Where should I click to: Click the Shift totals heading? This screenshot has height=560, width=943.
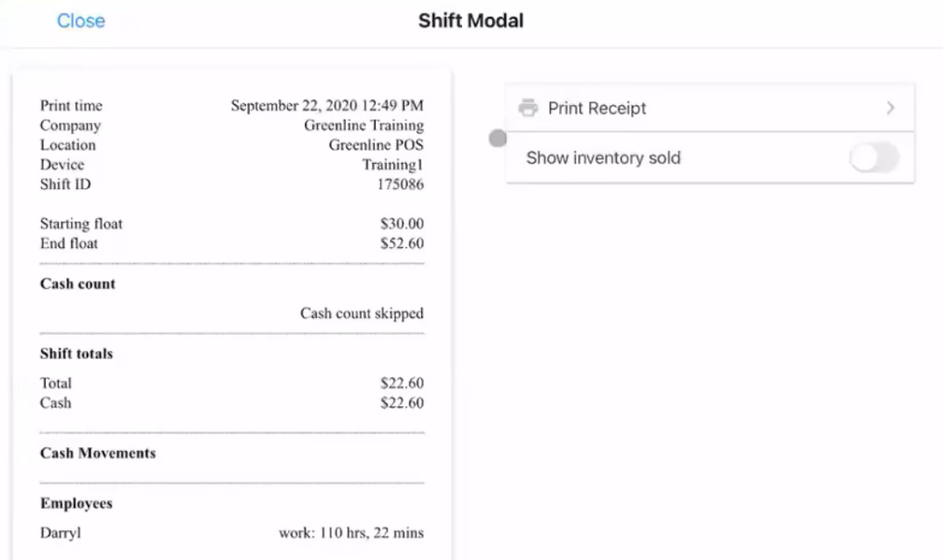tap(76, 354)
